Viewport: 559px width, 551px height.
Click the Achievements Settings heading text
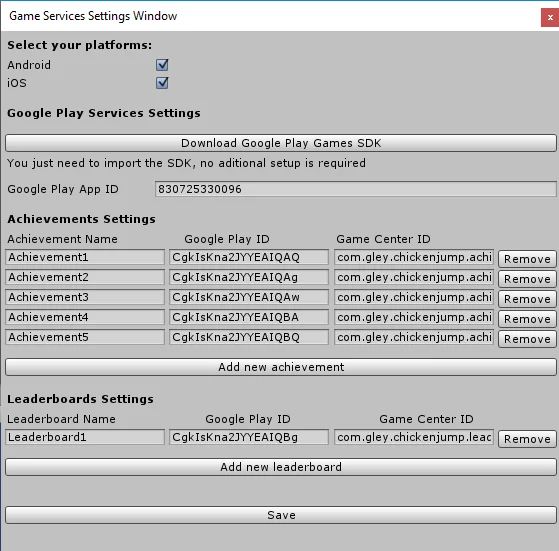(x=81, y=219)
